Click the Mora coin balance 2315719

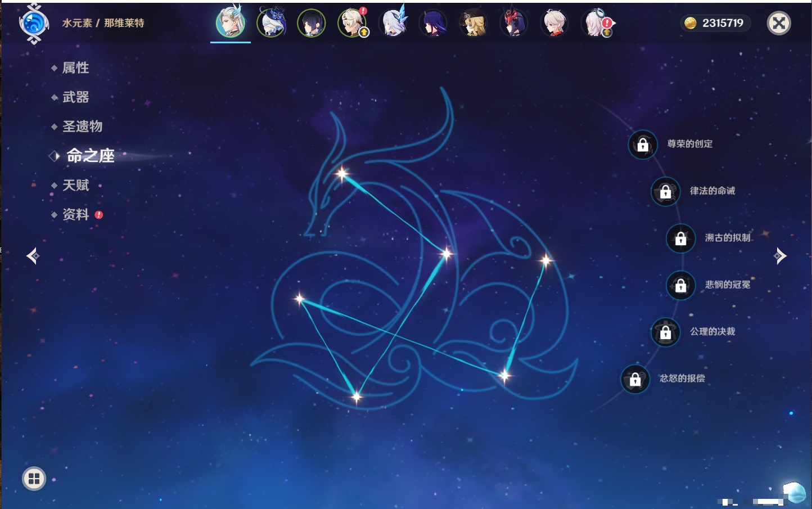point(715,23)
